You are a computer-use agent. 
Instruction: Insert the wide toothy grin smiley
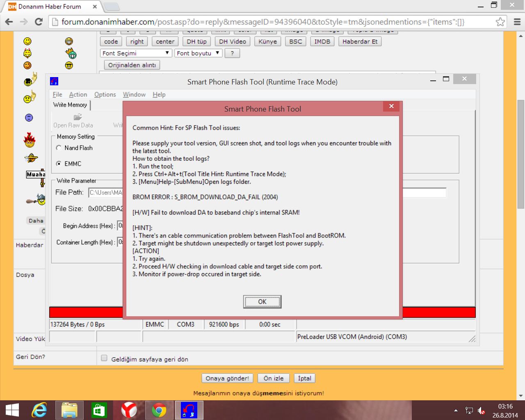pyautogui.click(x=69, y=41)
